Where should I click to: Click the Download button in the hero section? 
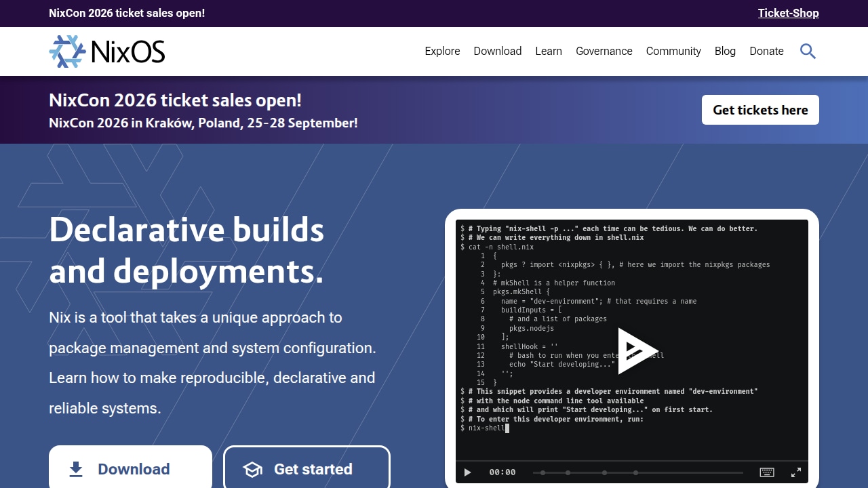pyautogui.click(x=130, y=468)
